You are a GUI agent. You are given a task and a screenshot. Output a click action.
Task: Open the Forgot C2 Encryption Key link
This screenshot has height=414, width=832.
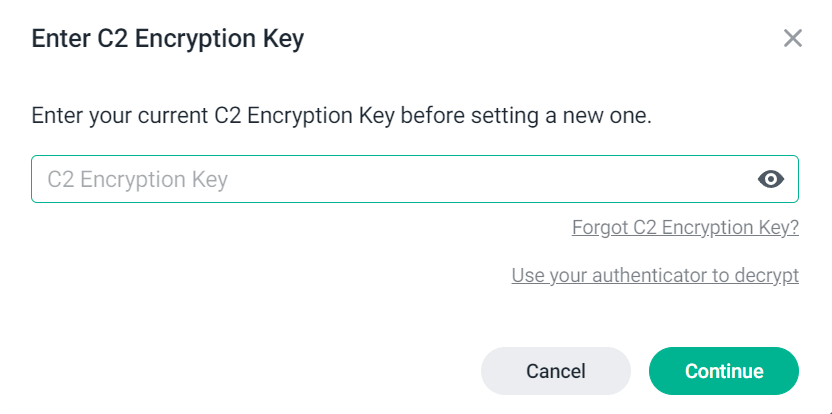(685, 227)
